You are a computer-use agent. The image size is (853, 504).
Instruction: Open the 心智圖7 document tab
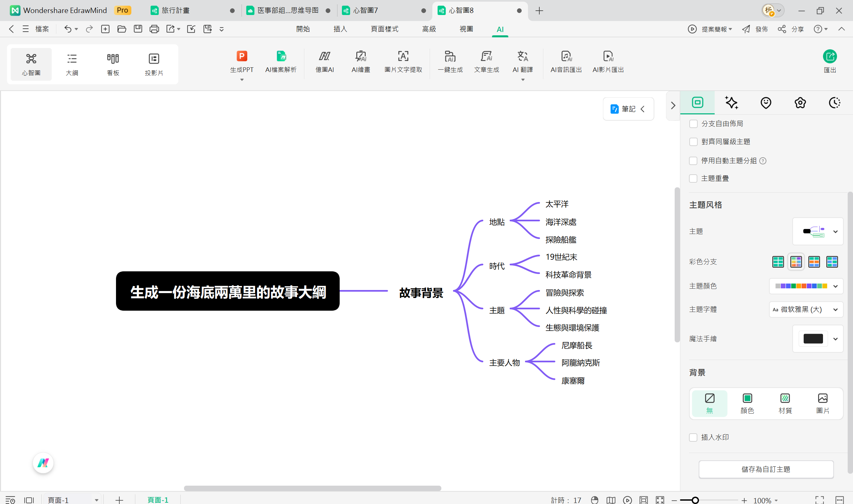tap(366, 10)
